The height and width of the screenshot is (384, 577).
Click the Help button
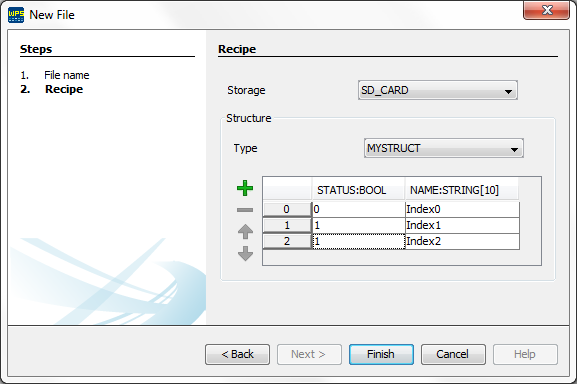(525, 354)
